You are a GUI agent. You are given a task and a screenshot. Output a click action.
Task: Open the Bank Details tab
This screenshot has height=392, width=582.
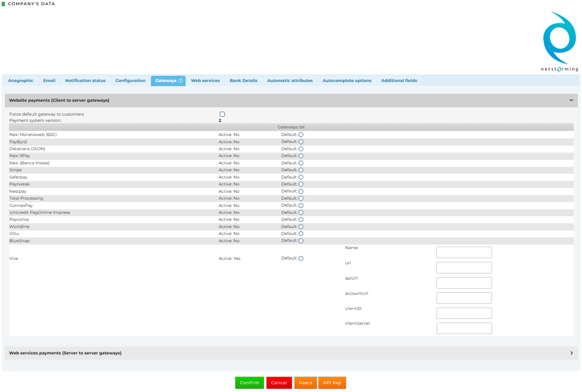click(243, 81)
